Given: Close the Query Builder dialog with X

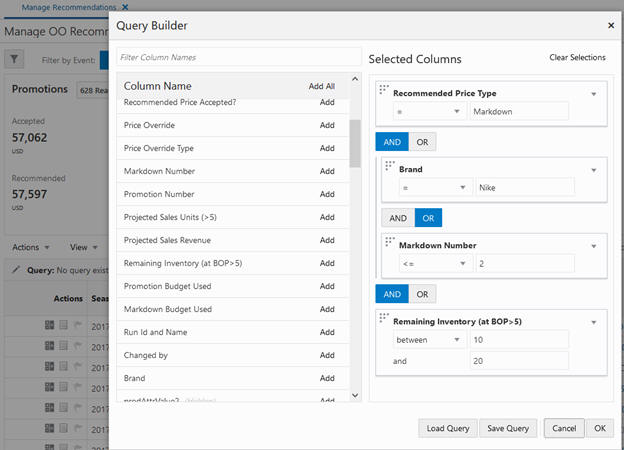Looking at the screenshot, I should click(611, 25).
